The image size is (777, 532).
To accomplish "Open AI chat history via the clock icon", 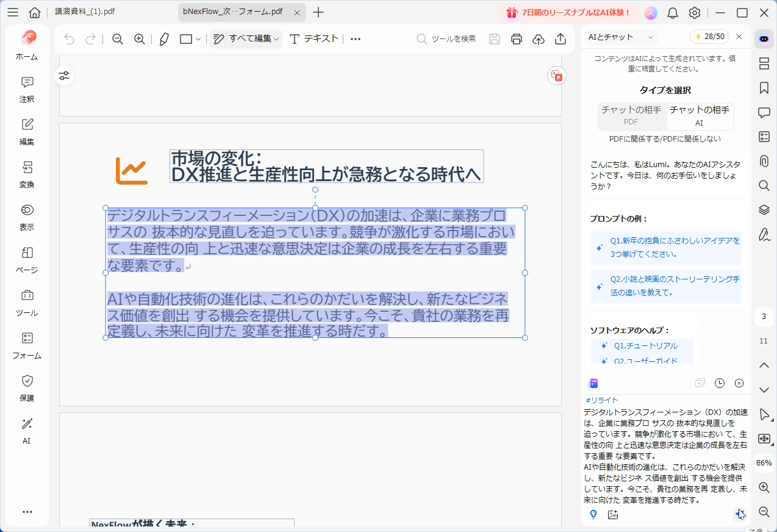I will click(x=720, y=383).
